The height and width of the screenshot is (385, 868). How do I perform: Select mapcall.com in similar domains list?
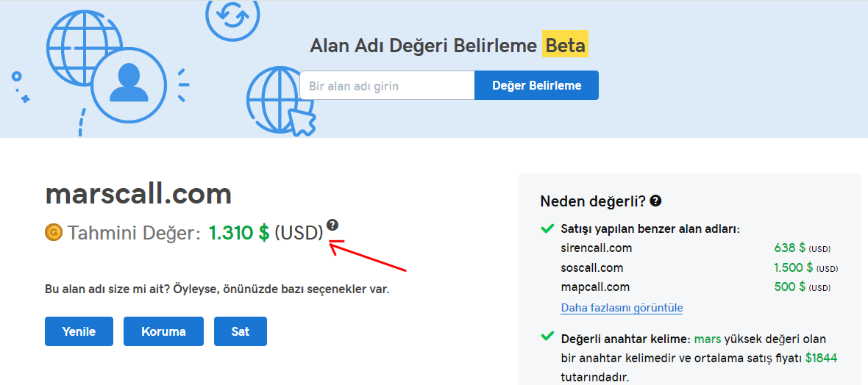tap(595, 287)
